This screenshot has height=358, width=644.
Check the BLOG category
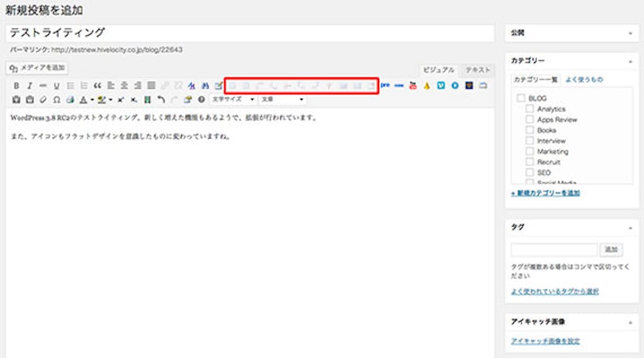pyautogui.click(x=521, y=98)
